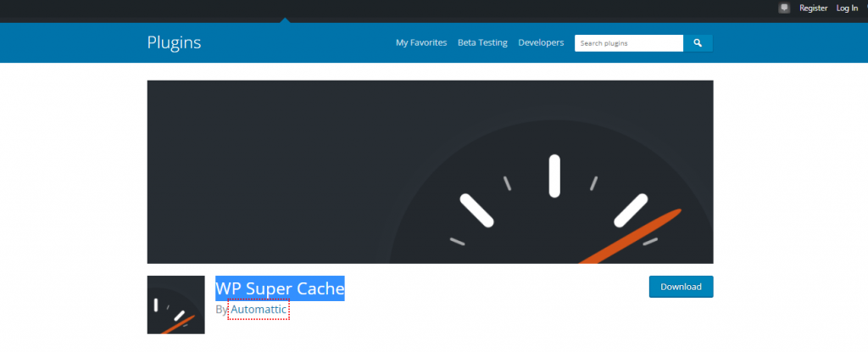Viewport: 868px width, 352px height.
Task: Click the WP Super Cache title
Action: pyautogui.click(x=280, y=288)
